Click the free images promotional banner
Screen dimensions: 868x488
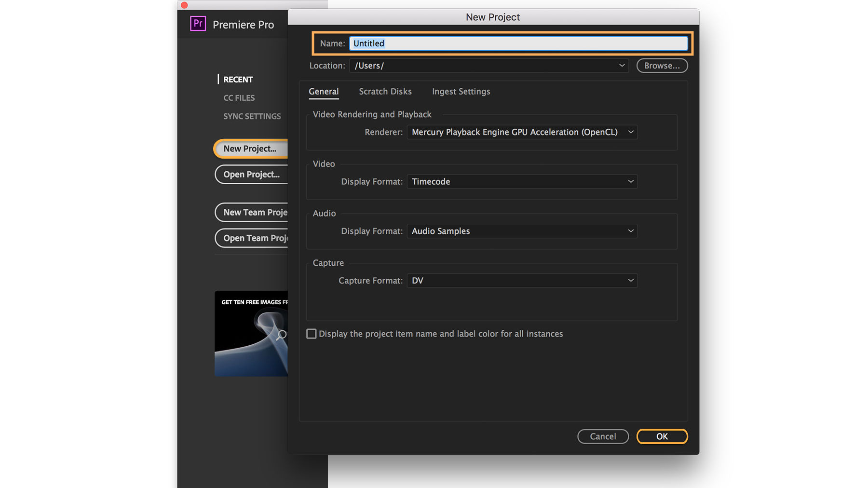click(251, 333)
